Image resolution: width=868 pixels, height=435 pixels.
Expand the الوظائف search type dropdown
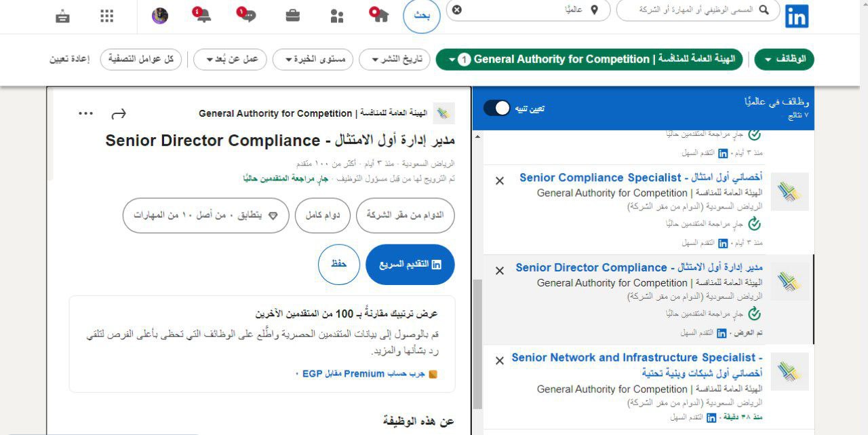(x=784, y=60)
